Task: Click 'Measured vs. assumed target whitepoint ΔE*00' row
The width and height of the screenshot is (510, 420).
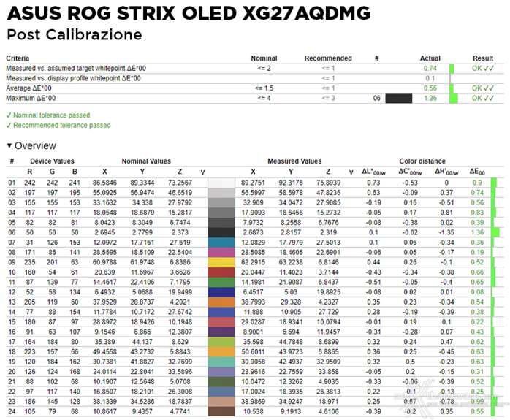Action: tap(255, 68)
